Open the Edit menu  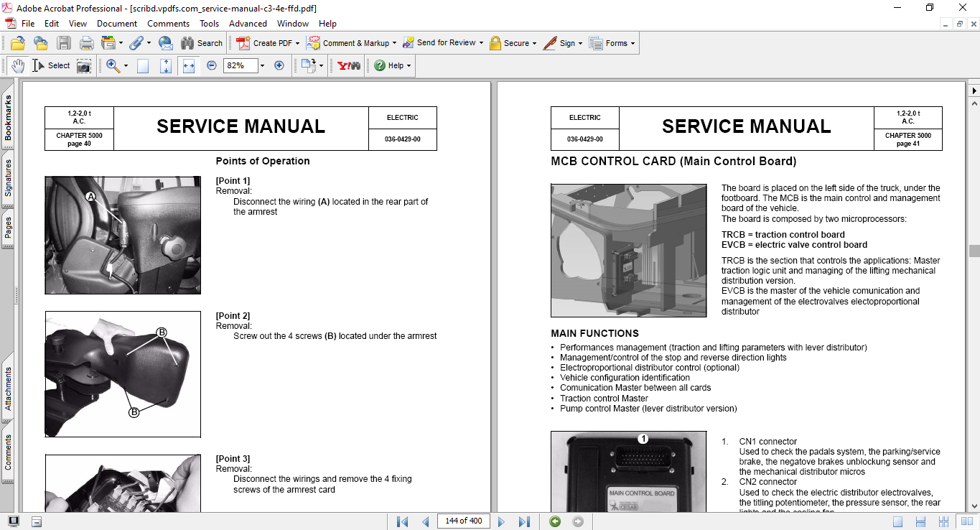coord(52,24)
